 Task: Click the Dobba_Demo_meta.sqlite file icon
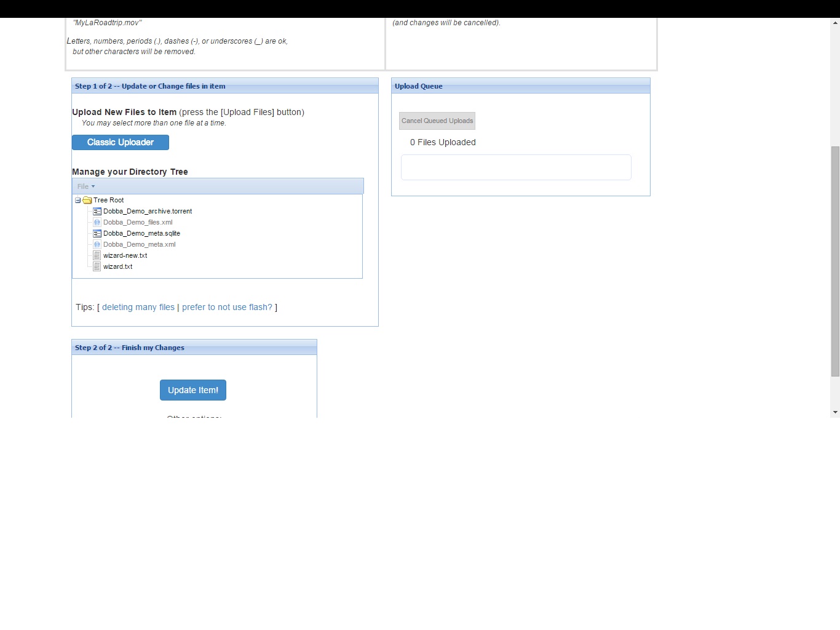click(97, 234)
